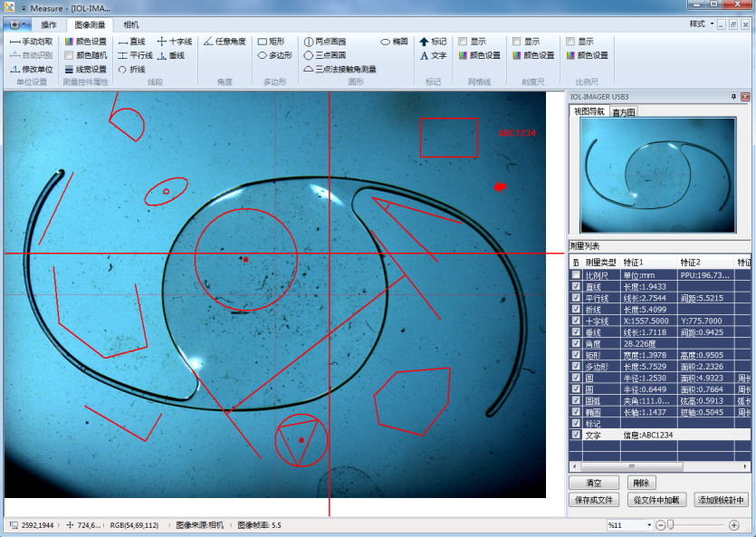
Task: Choose the 任意角度 angle measurement tool
Action: coord(225,42)
